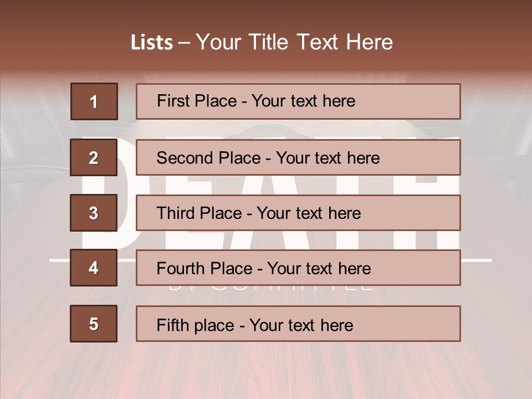Click the Fourth Place text bar
This screenshot has width=532, height=399.
[x=298, y=268]
